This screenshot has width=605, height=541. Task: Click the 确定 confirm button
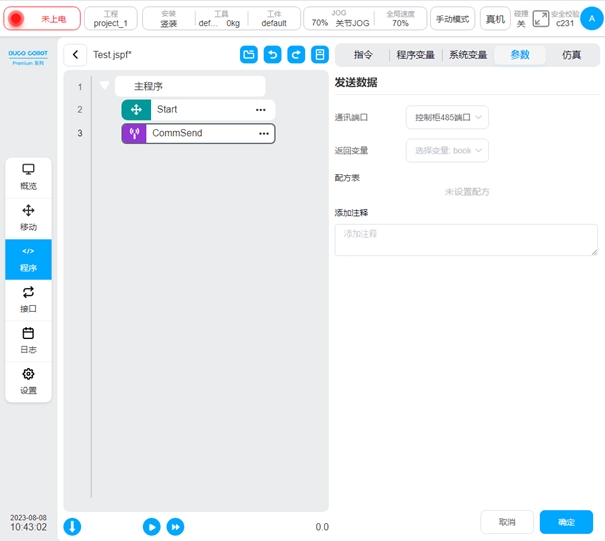point(566,522)
